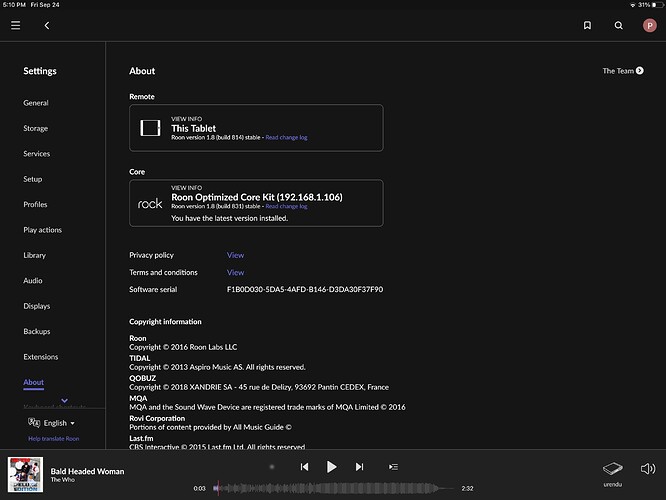
Task: Open Setup settings section
Action: click(x=33, y=179)
